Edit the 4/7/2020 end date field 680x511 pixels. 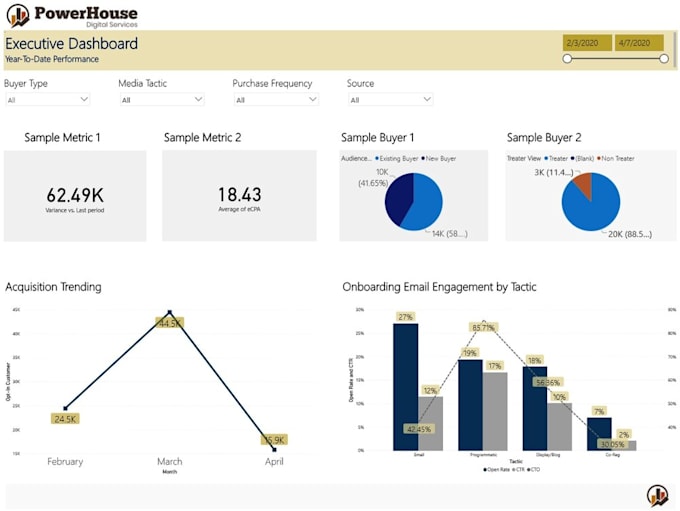[x=639, y=43]
